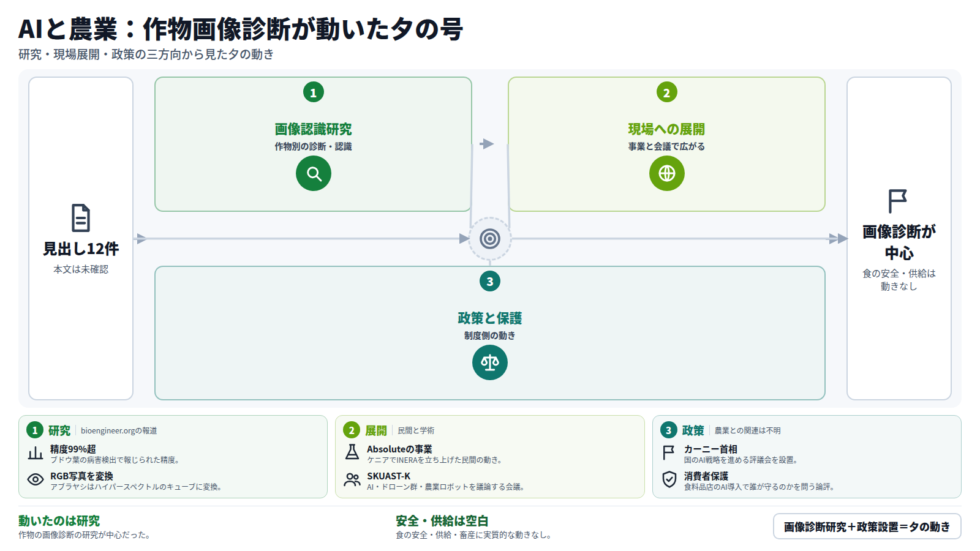The height and width of the screenshot is (551, 980).
Task: Click the flask icon beside Absoluteの事業
Action: (x=352, y=452)
